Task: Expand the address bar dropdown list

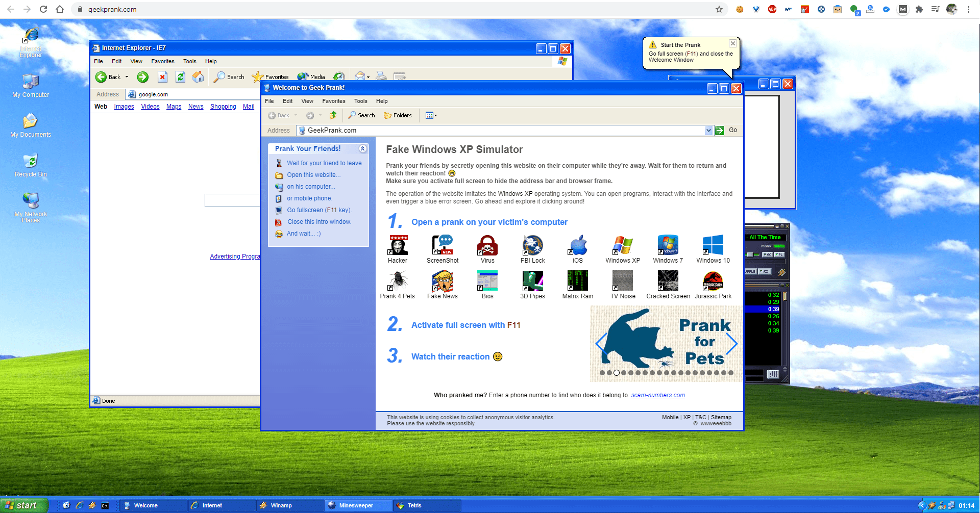Action: 708,130
